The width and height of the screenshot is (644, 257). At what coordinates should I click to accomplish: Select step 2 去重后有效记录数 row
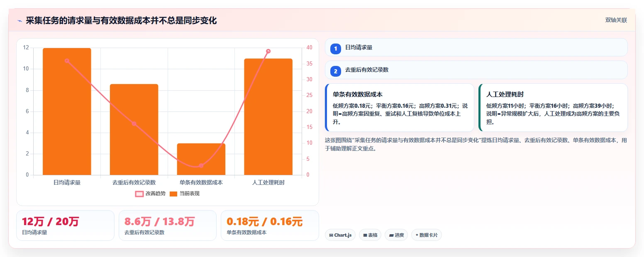point(476,70)
